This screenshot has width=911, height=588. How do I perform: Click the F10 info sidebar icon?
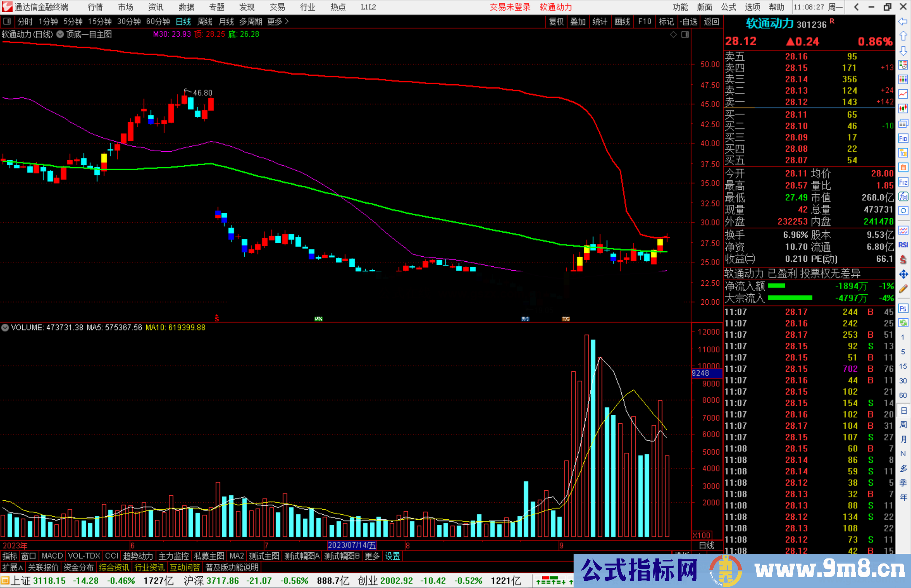point(903,138)
